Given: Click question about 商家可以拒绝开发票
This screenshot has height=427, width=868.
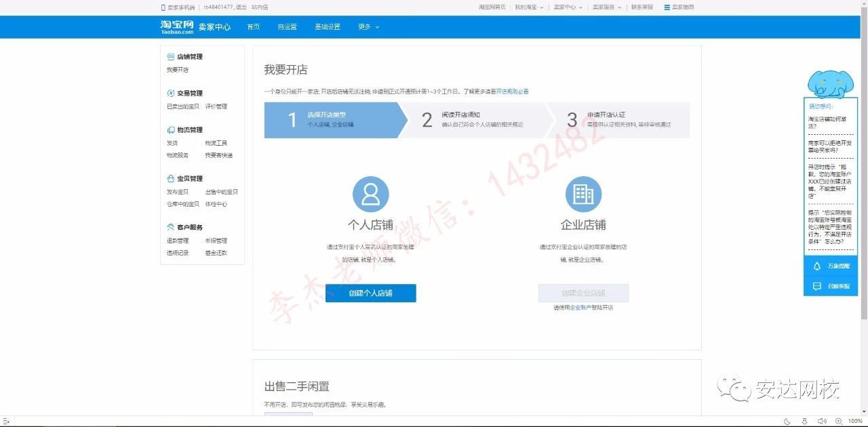Looking at the screenshot, I should 829,146.
